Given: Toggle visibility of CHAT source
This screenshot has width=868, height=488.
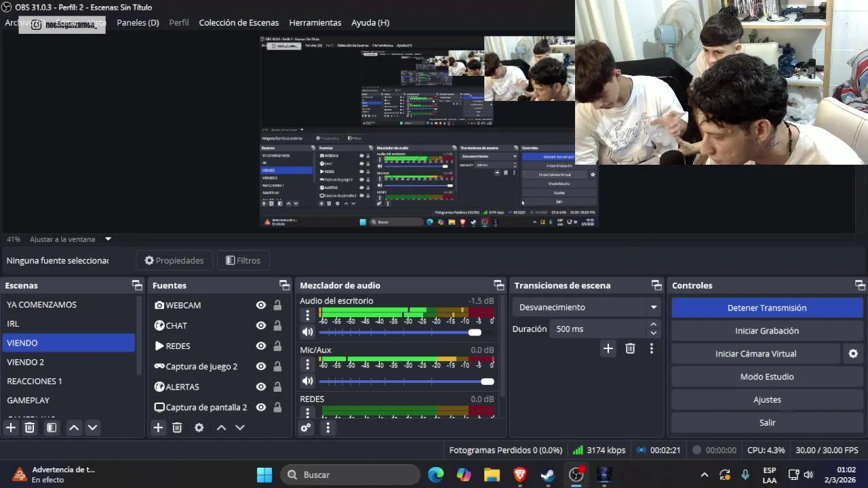Looking at the screenshot, I should point(260,325).
